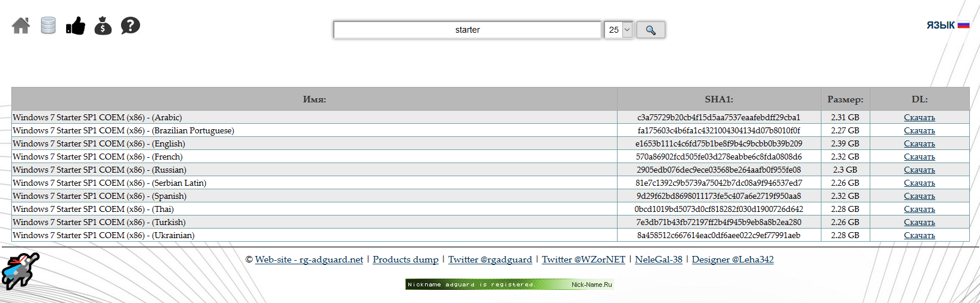Click SHA1 hash starting 2905edb076dec9ec
The width and height of the screenshot is (980, 303).
coord(719,170)
